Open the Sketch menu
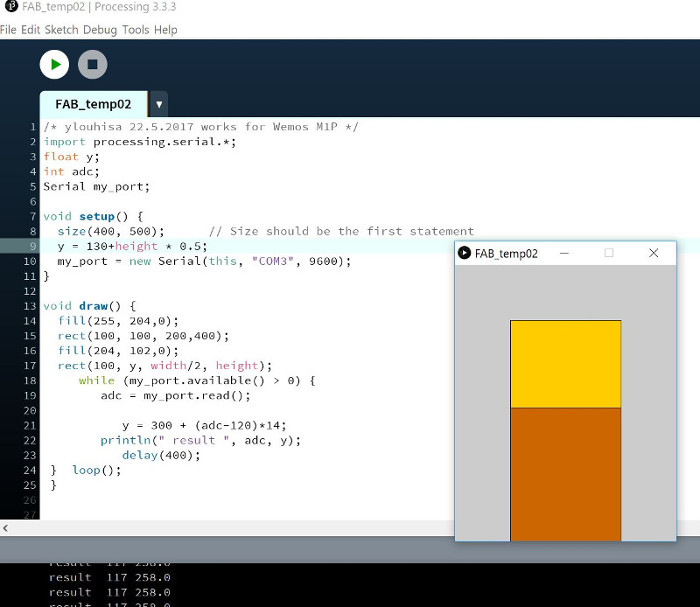This screenshot has height=607, width=700. 61,30
